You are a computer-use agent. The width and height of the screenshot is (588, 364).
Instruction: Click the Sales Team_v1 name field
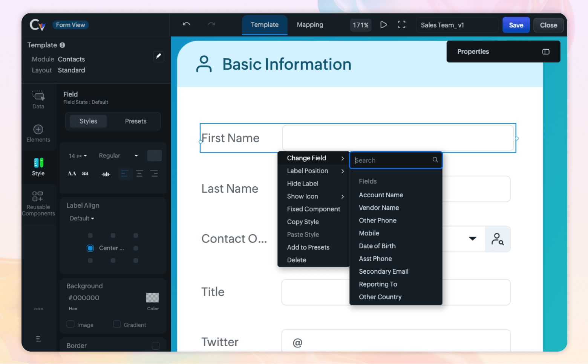click(x=457, y=25)
